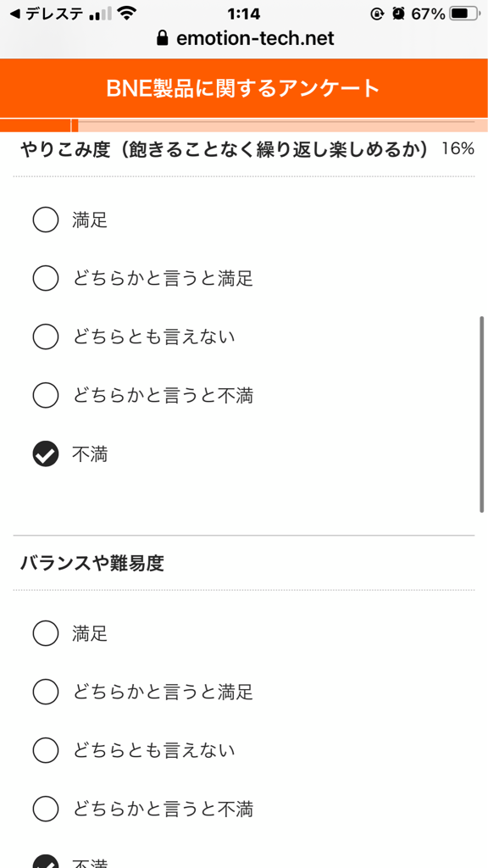Tap the デレステ back-to-app arrow
Viewport: 488px width, 868px height.
click(15, 14)
